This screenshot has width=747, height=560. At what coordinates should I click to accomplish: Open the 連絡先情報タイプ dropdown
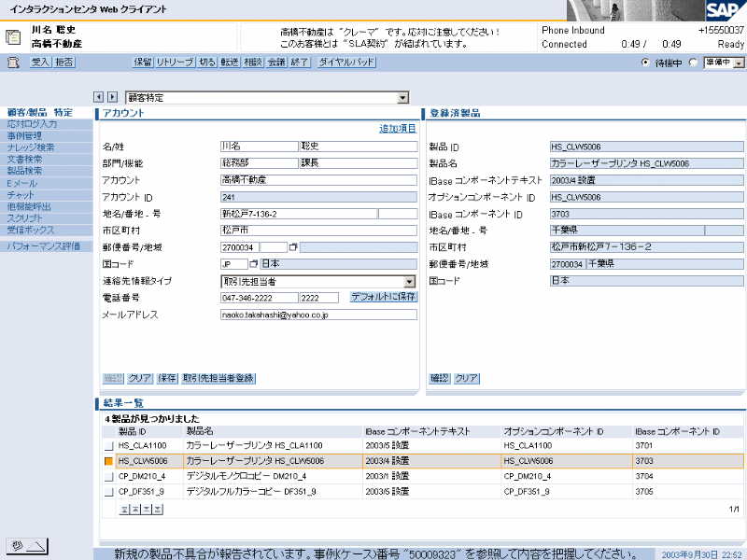coord(410,282)
